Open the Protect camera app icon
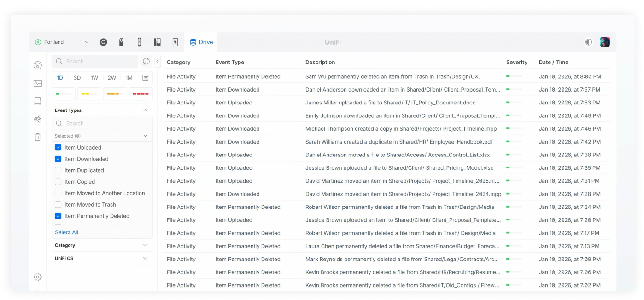Screen dimensions: 644x300 click(121, 42)
